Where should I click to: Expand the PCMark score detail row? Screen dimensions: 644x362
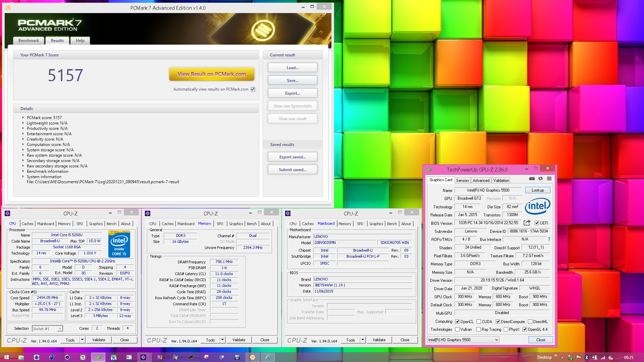23,118
